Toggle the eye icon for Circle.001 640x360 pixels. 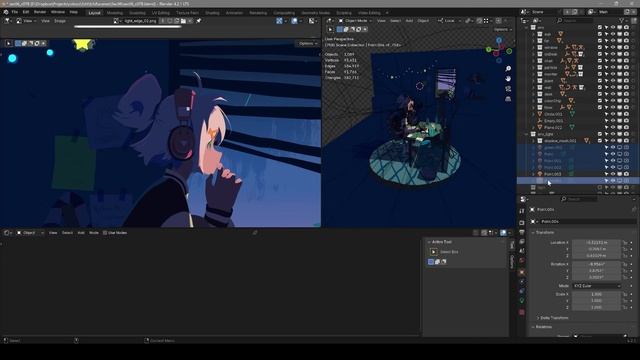pos(613,114)
